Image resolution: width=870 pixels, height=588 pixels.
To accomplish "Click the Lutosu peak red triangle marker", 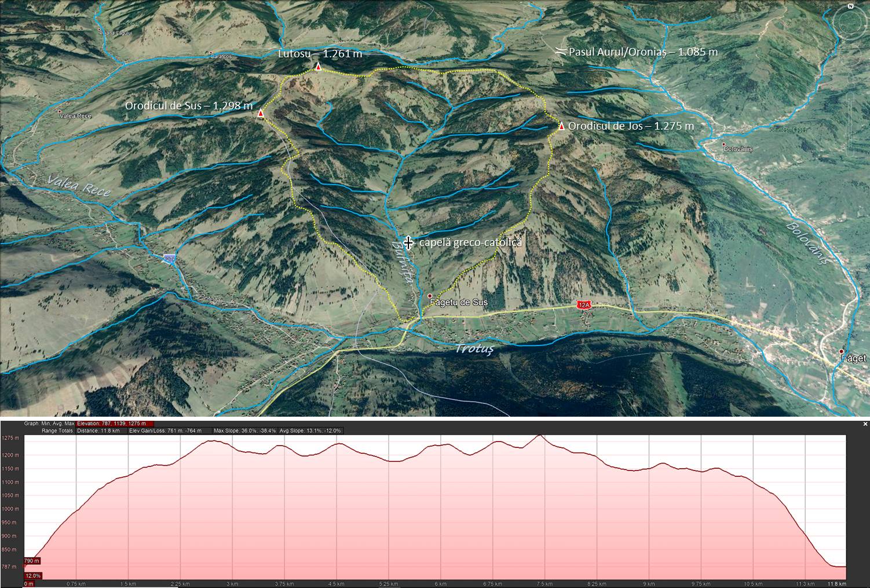I will pyautogui.click(x=318, y=67).
